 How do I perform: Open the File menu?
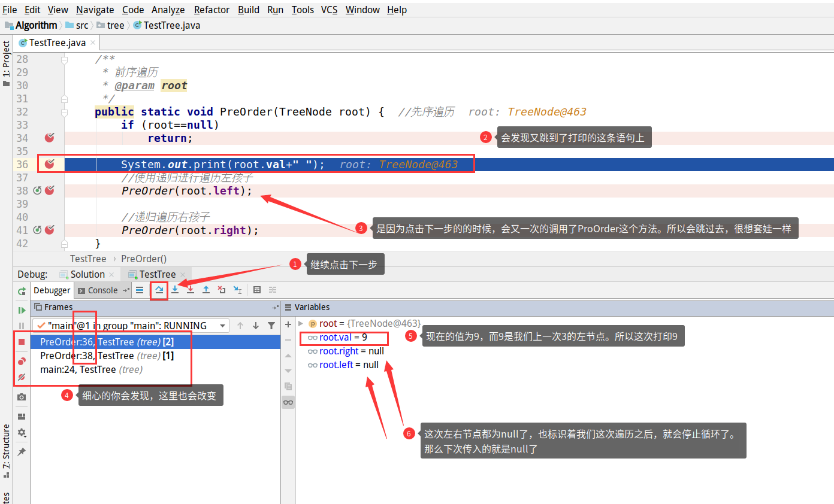point(10,10)
